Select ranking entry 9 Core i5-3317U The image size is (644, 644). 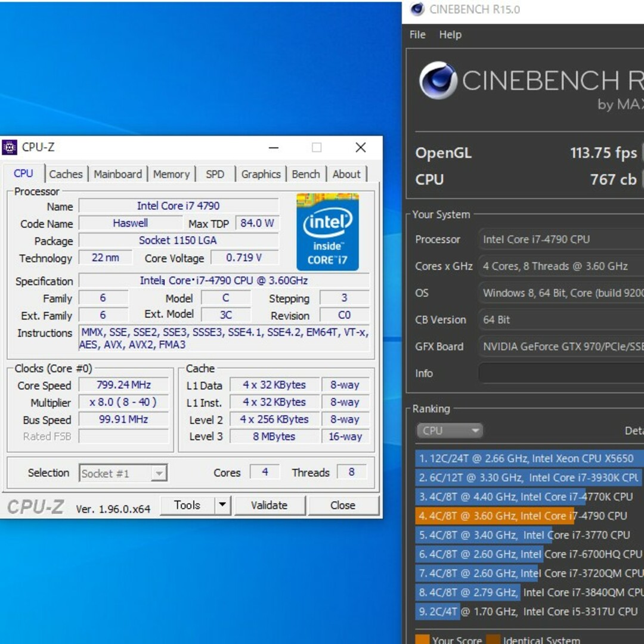(x=530, y=612)
